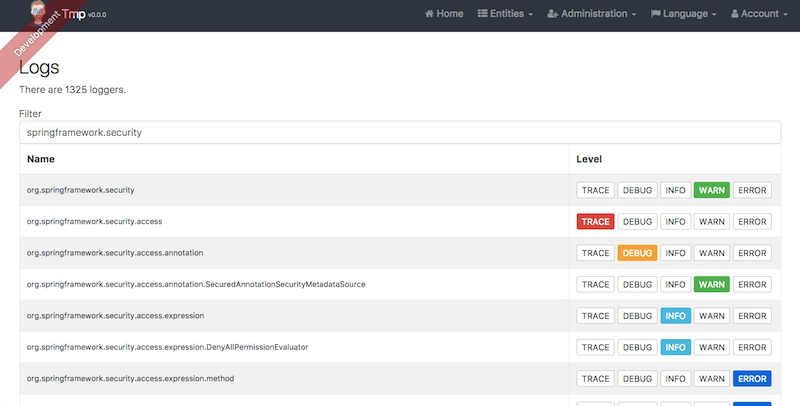The width and height of the screenshot is (800, 406).
Task: Click the Home house icon
Action: coord(430,15)
